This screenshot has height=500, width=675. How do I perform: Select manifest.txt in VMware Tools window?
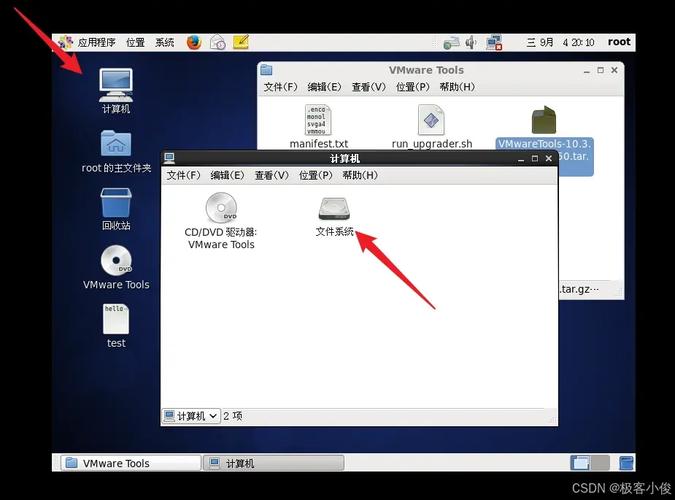click(x=319, y=127)
